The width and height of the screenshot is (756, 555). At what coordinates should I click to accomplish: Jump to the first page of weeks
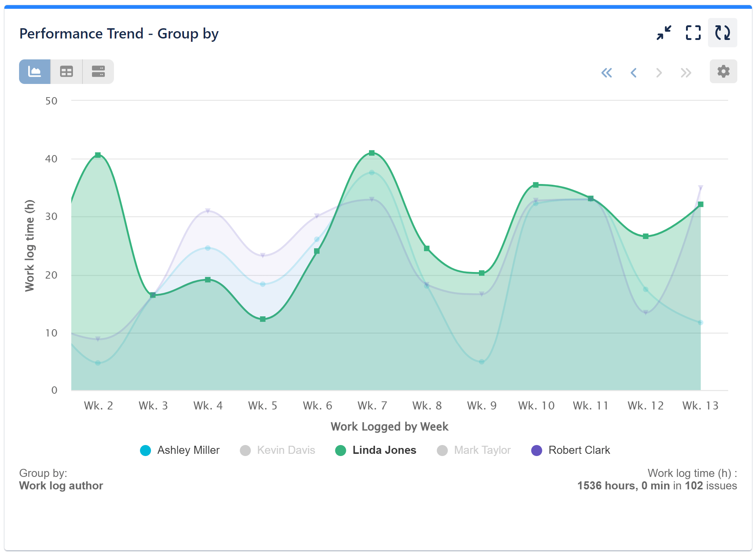coord(607,73)
